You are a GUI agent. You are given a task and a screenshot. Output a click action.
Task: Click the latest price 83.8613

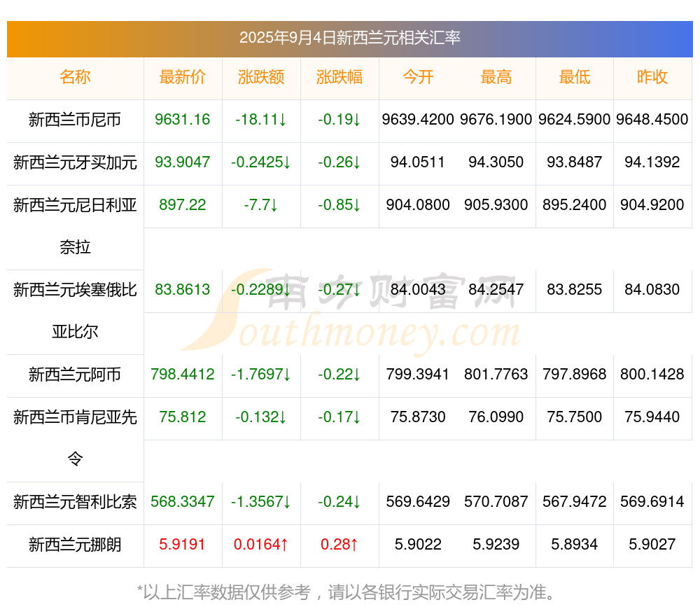pos(183,290)
